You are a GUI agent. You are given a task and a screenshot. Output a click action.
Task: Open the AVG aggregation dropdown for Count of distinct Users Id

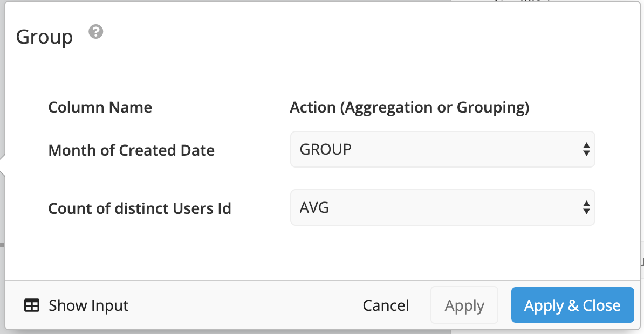coord(442,207)
